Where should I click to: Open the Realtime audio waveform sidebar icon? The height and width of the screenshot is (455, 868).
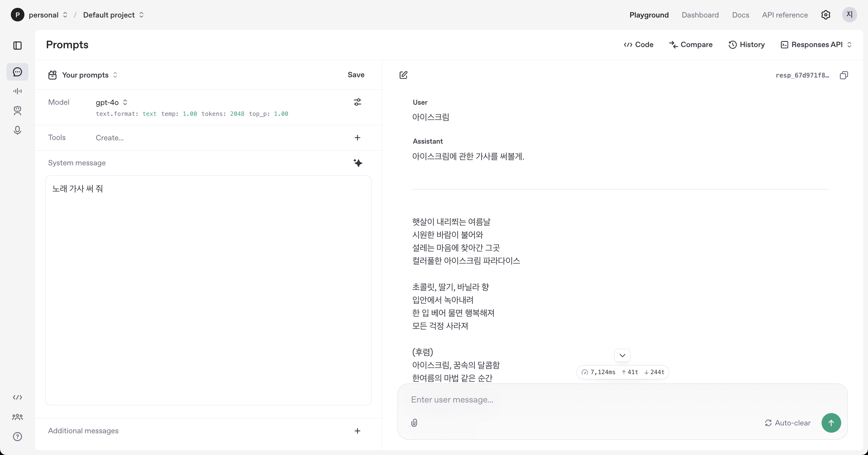click(17, 91)
